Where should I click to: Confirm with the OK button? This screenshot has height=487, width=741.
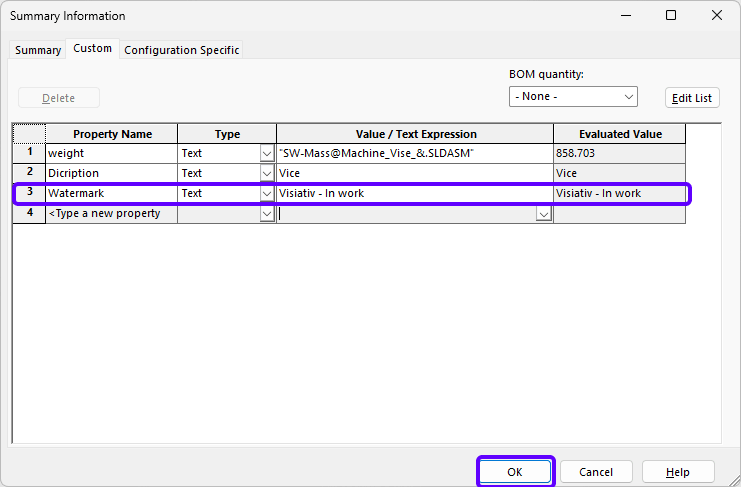[x=515, y=471]
